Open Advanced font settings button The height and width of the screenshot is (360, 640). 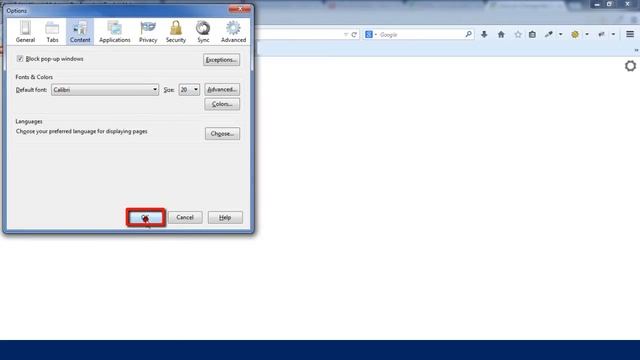coord(222,89)
